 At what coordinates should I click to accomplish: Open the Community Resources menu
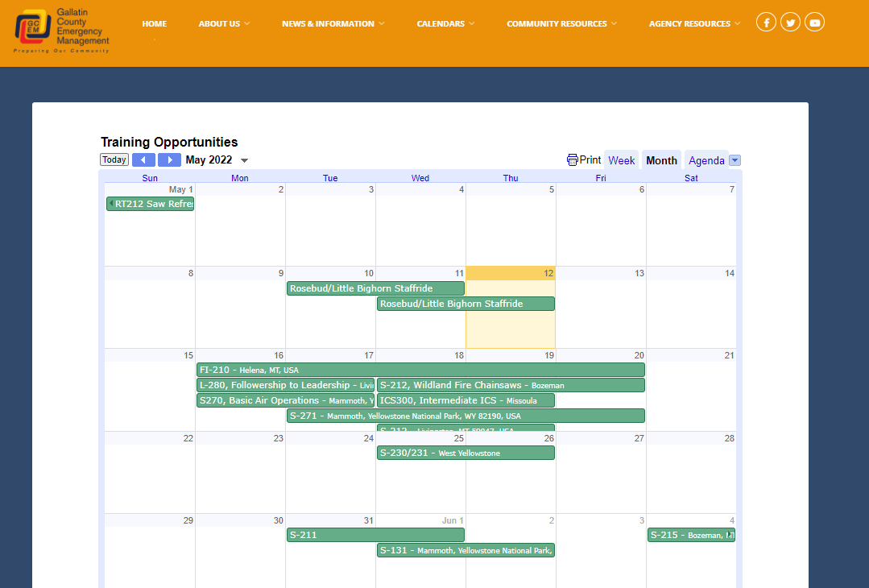point(561,23)
